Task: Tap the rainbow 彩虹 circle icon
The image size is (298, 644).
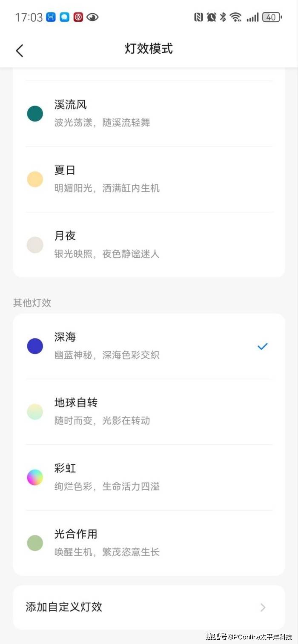Action: [x=35, y=477]
